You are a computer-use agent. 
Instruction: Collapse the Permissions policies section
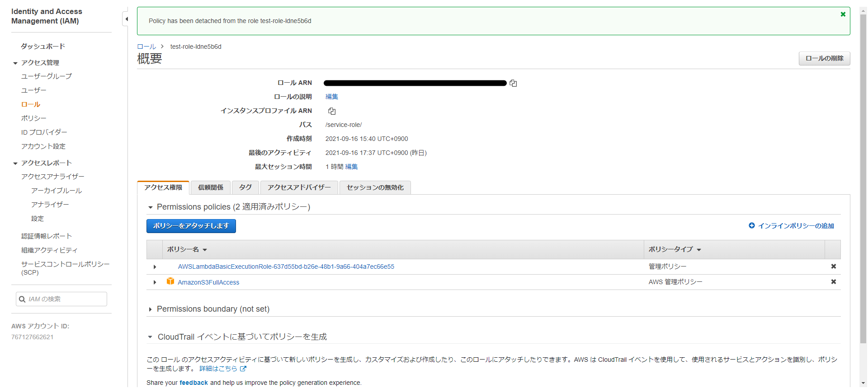pos(151,207)
